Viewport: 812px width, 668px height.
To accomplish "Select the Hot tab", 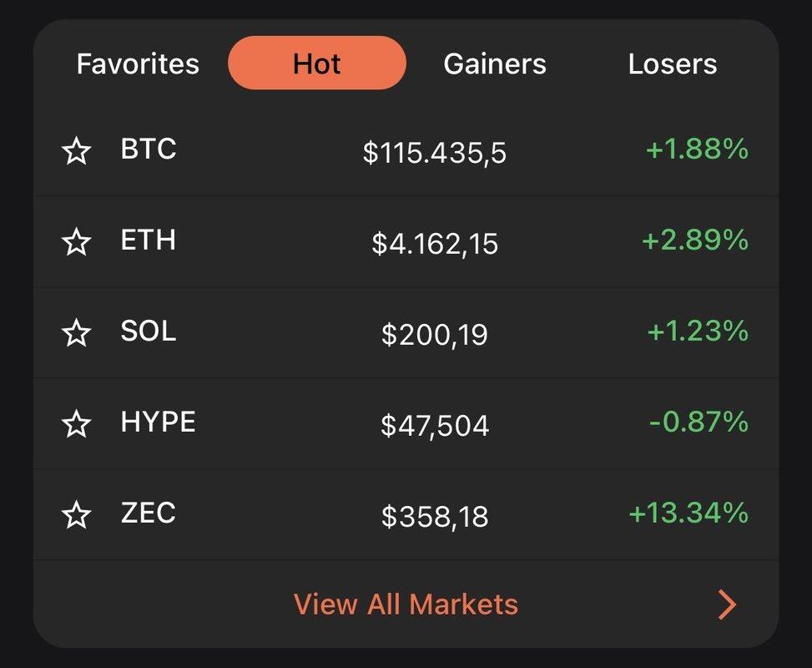I will pyautogui.click(x=317, y=63).
